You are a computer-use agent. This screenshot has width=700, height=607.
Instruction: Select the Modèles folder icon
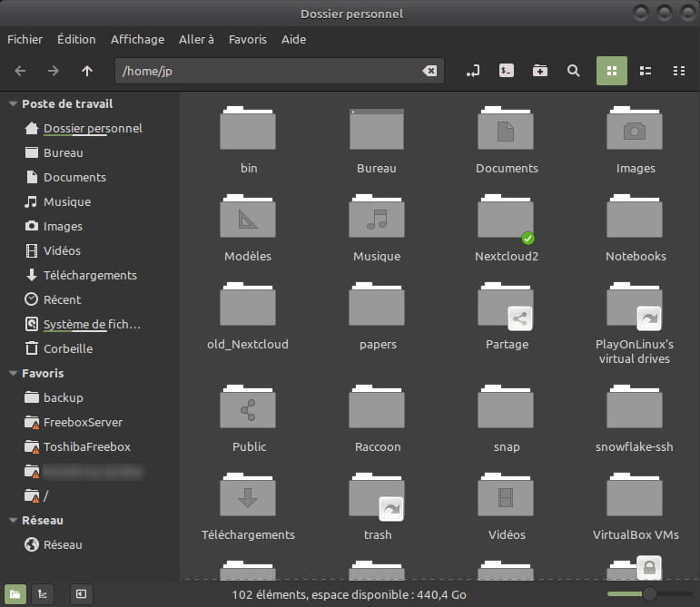248,216
